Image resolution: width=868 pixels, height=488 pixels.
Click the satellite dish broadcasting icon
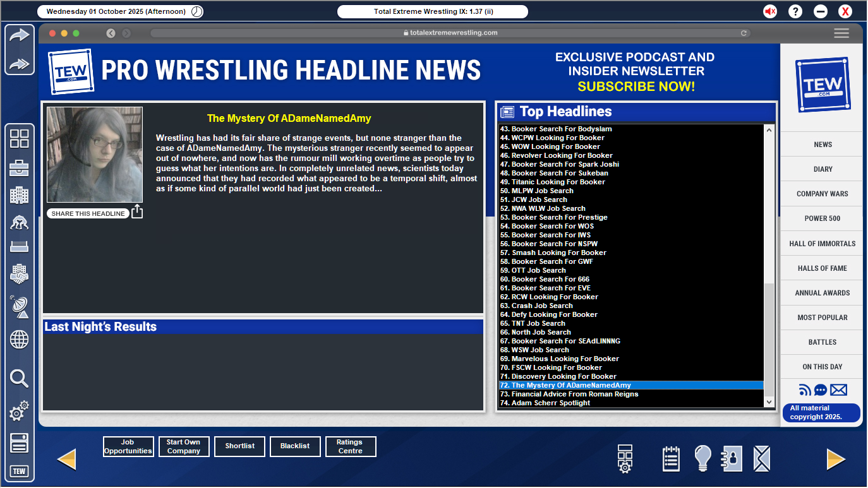(19, 307)
